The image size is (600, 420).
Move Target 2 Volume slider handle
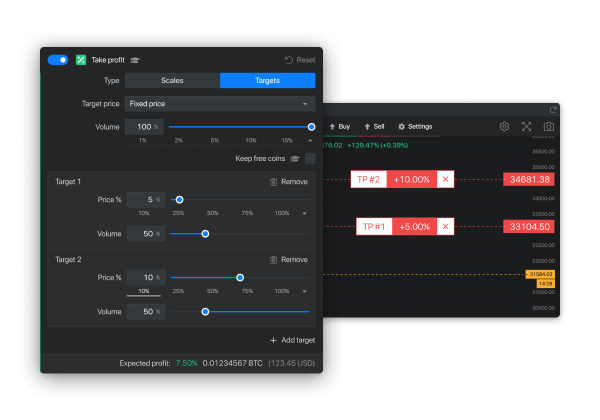[205, 312]
